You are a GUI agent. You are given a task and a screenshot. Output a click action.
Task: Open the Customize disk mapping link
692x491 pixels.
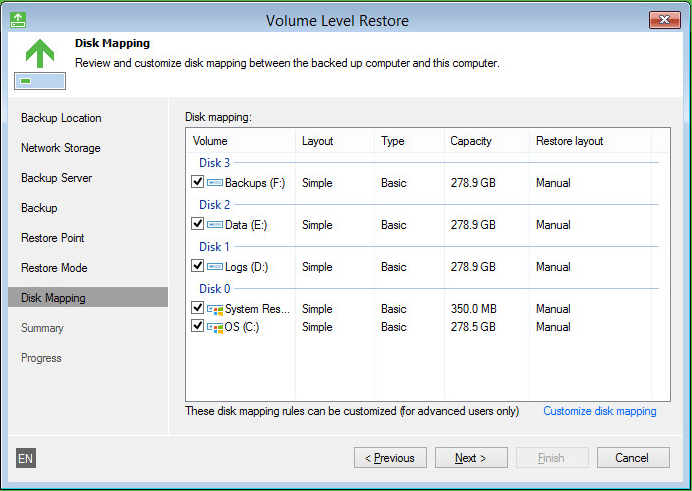coord(600,411)
